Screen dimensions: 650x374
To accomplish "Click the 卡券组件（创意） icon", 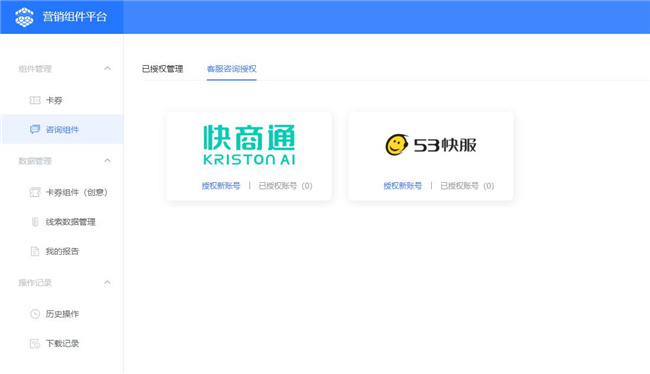I will (35, 192).
